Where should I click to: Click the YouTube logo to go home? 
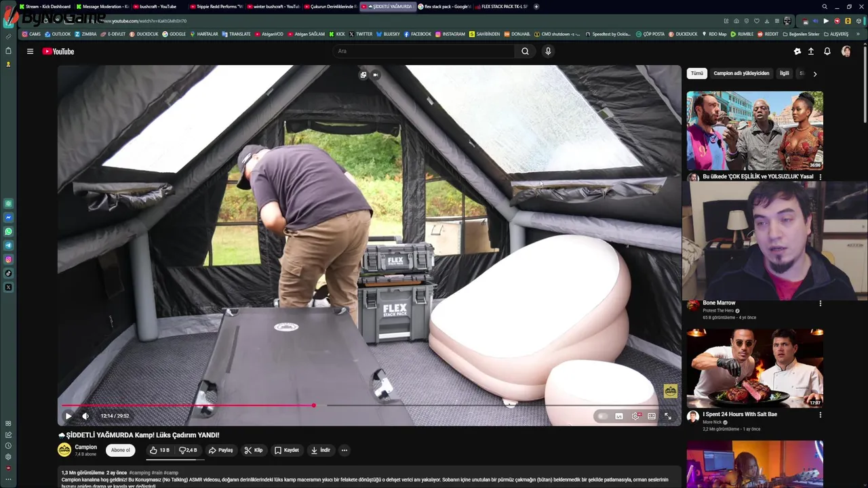tap(58, 52)
